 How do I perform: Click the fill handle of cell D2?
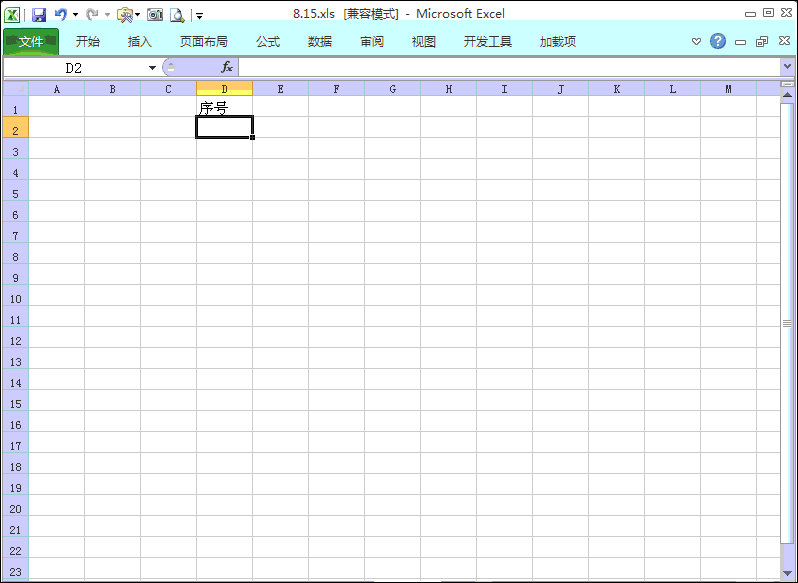tap(252, 137)
